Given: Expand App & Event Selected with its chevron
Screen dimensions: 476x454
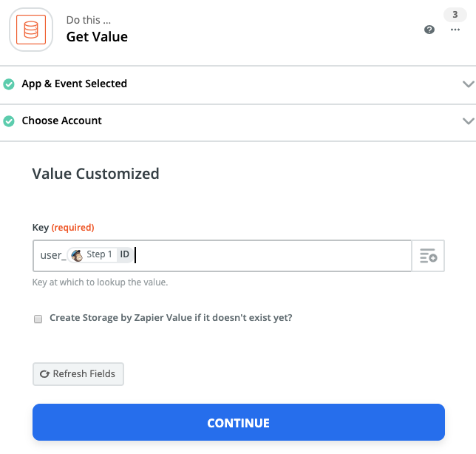Looking at the screenshot, I should (467, 84).
